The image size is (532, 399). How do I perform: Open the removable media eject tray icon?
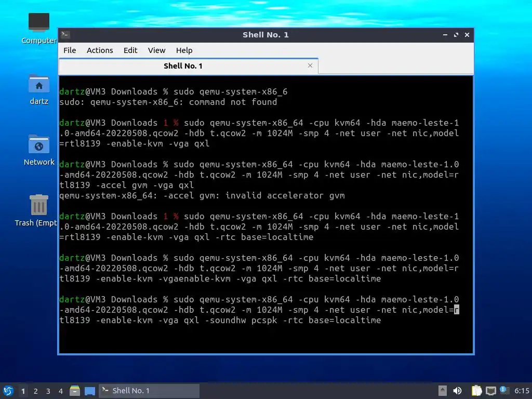point(443,391)
